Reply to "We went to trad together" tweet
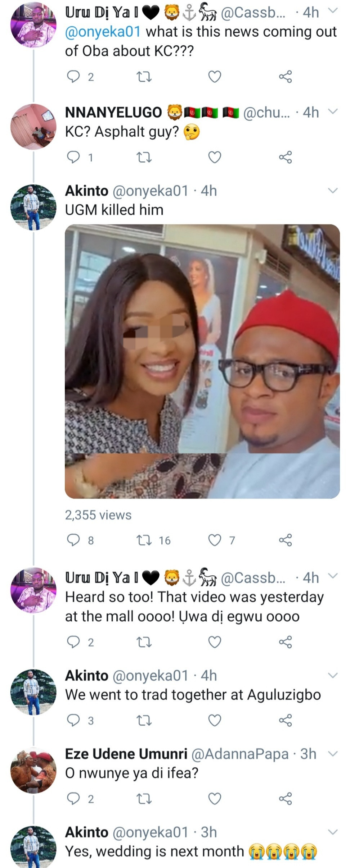 point(74,720)
